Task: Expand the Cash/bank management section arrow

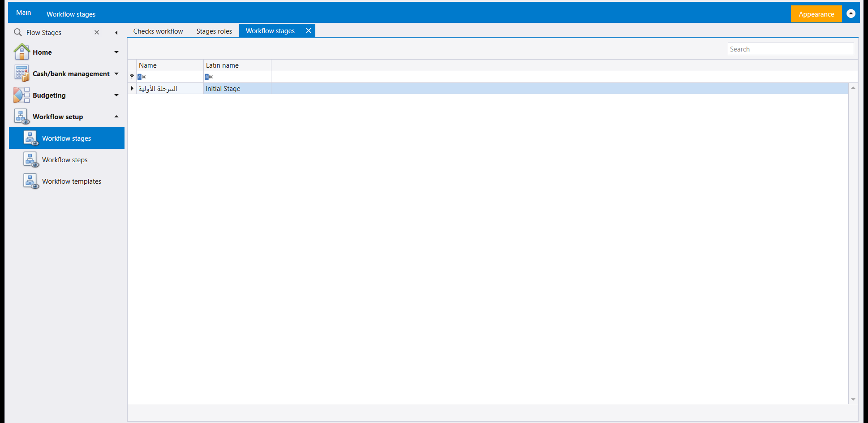Action: click(x=116, y=73)
